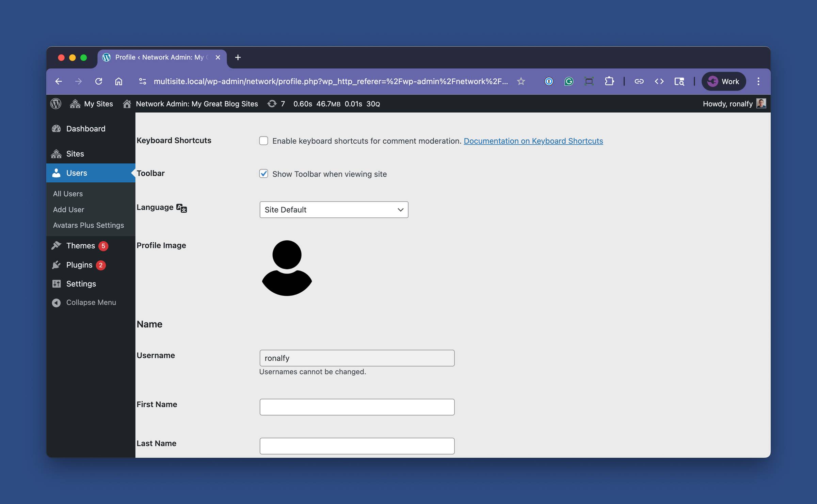The image size is (817, 504).
Task: Open network Settings in sidebar
Action: (x=91, y=284)
